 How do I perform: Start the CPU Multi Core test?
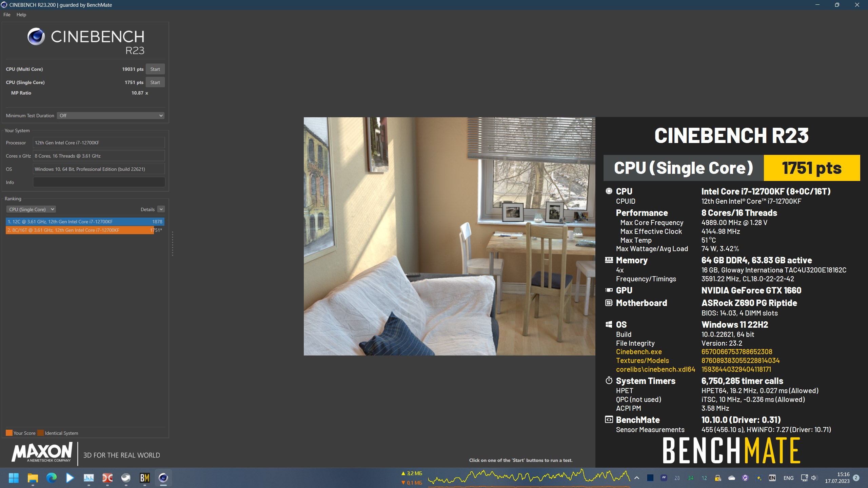point(155,69)
